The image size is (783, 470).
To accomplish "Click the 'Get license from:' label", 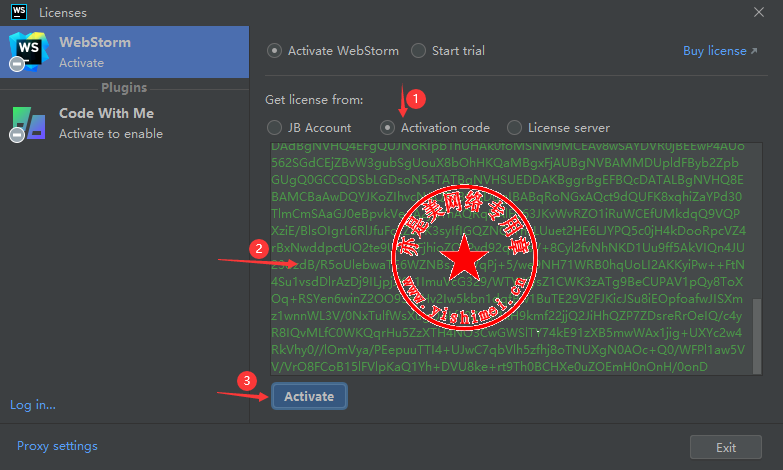I will (314, 100).
